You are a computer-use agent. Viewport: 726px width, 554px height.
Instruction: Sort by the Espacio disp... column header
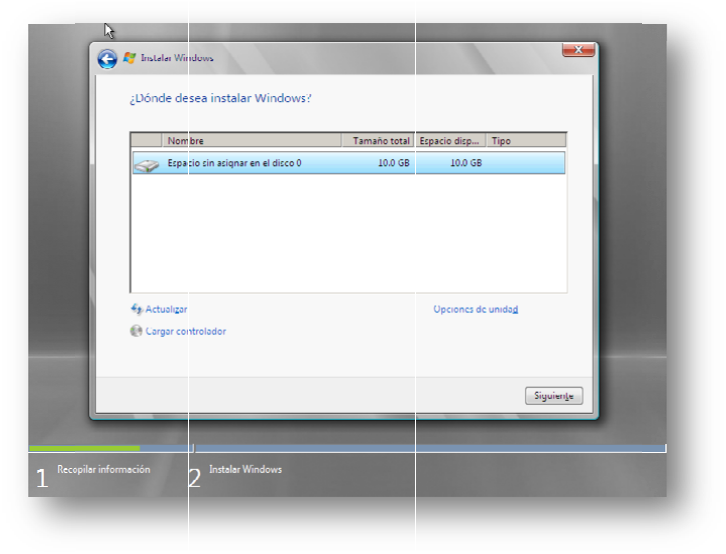[449, 140]
